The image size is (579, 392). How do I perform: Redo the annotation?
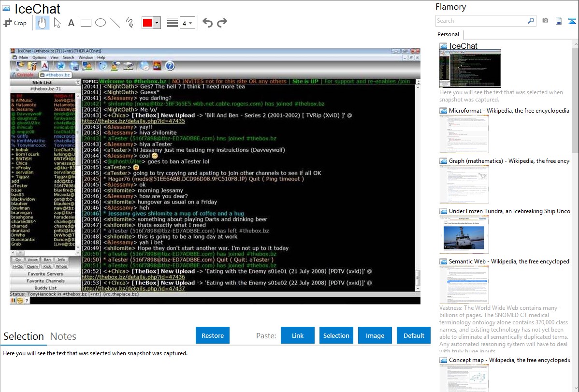coord(222,23)
